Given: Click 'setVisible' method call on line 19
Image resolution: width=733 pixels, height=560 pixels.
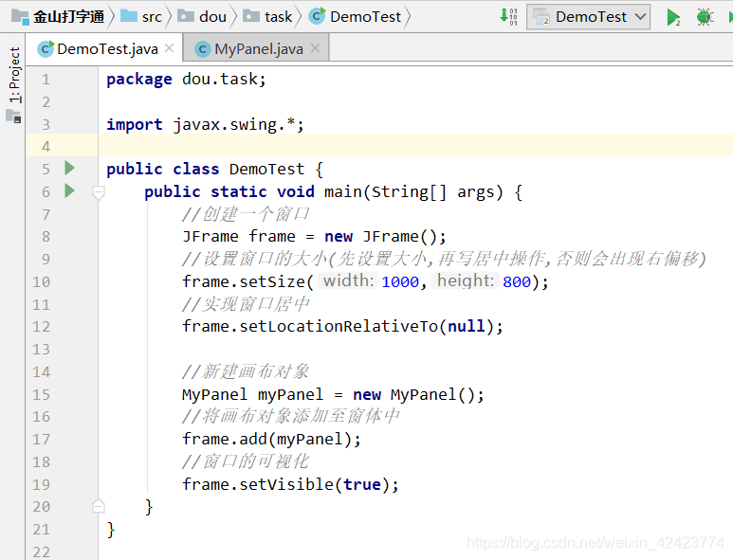Looking at the screenshot, I should (286, 485).
